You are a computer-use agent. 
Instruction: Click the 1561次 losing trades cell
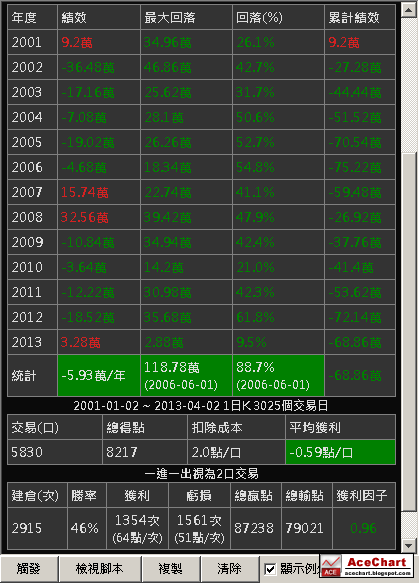coord(199,528)
